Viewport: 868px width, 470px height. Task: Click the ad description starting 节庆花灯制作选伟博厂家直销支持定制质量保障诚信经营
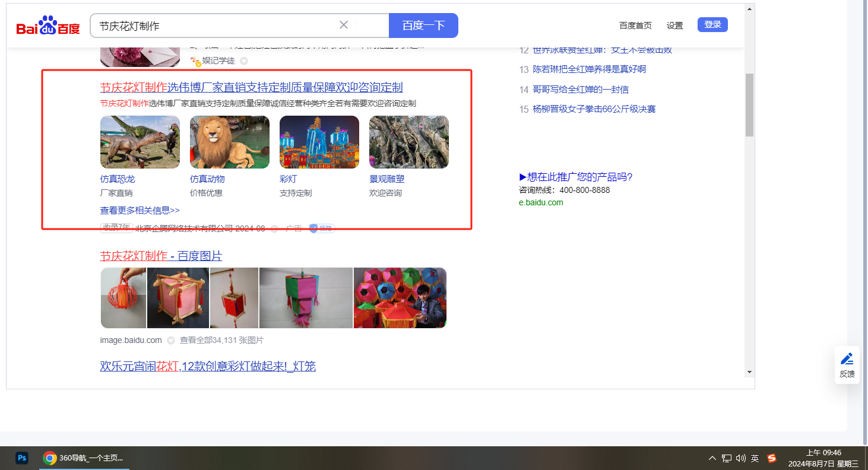point(258,103)
